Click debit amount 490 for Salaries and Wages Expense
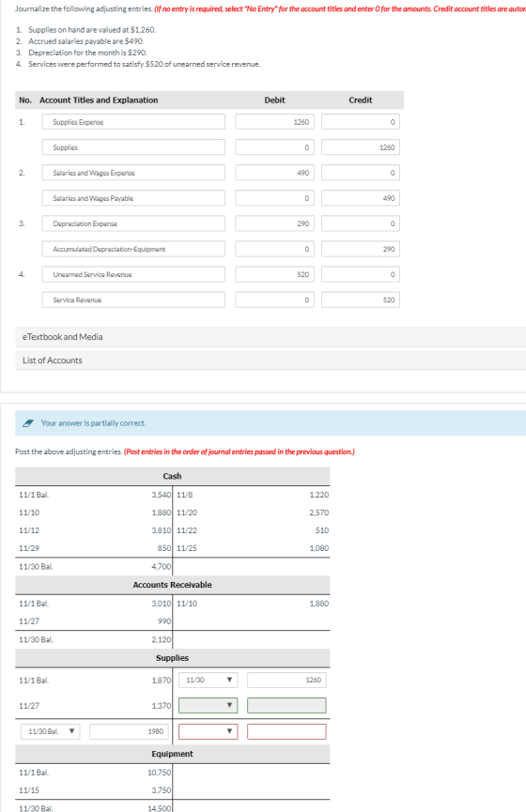 [x=274, y=173]
